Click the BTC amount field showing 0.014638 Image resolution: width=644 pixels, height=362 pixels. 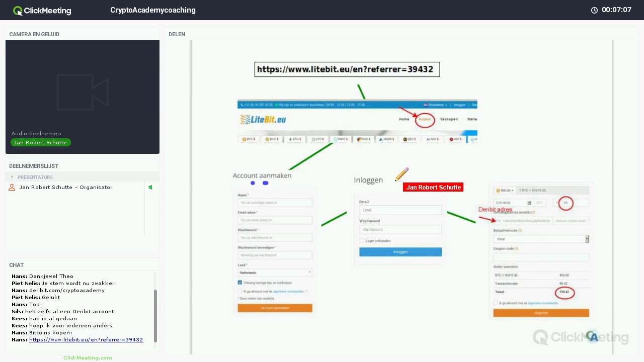513,203
